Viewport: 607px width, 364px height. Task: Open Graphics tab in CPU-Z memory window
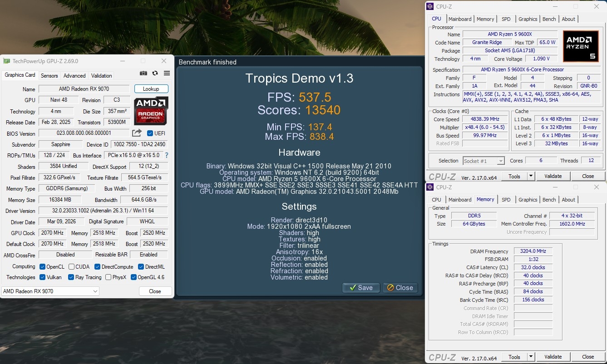(528, 200)
